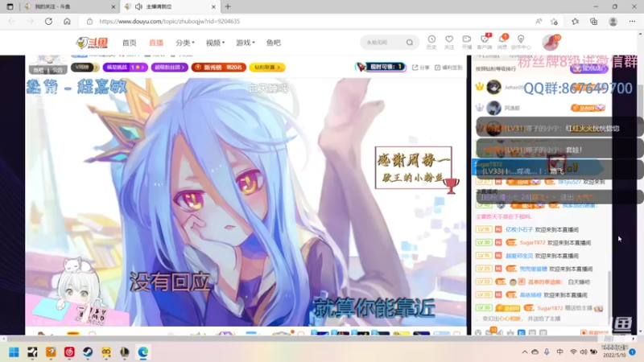Viewport: 644px width, 362px height.
Task: Open the Windows Start menu
Action: (x=14, y=352)
